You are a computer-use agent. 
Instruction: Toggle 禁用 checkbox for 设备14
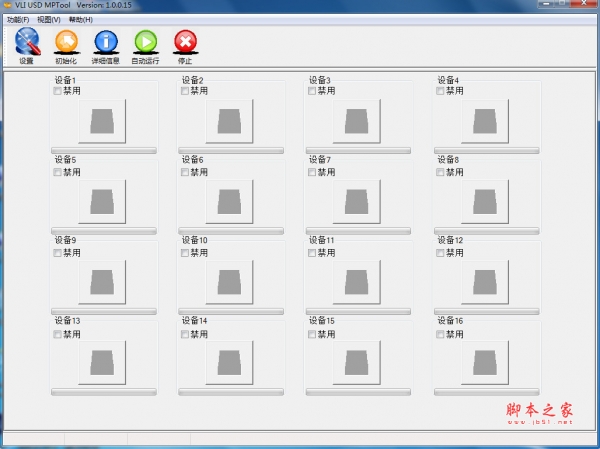pyautogui.click(x=185, y=335)
